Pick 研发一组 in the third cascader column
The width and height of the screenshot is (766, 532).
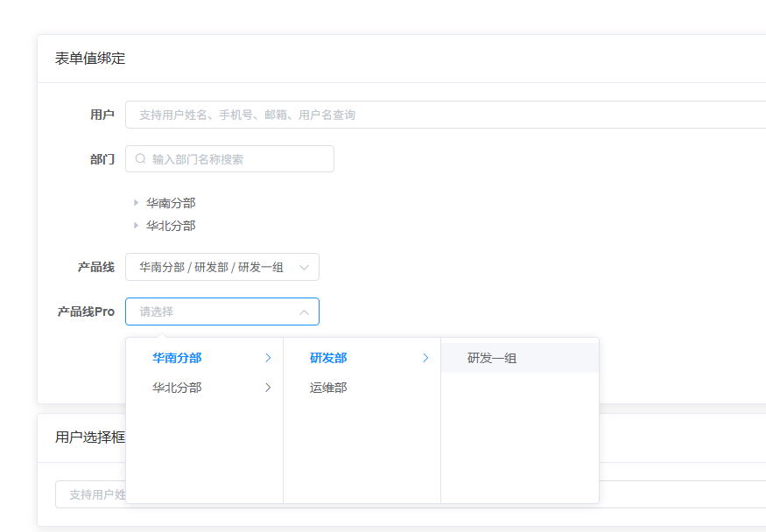click(520, 358)
